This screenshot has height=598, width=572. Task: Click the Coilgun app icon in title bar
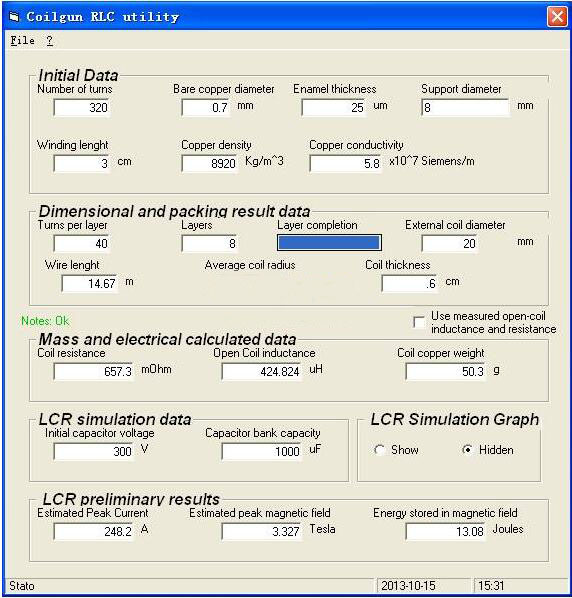(14, 17)
